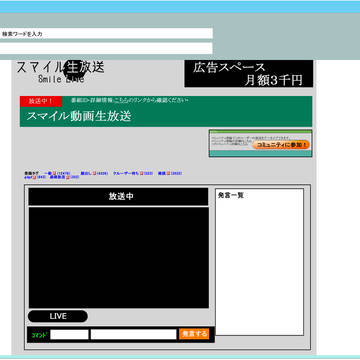Click the black video player area

119,257
